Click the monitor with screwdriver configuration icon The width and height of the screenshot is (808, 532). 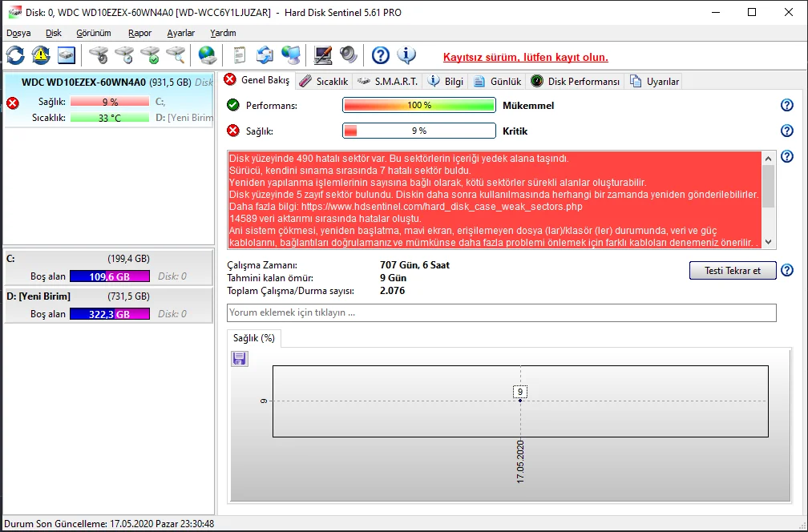(323, 54)
